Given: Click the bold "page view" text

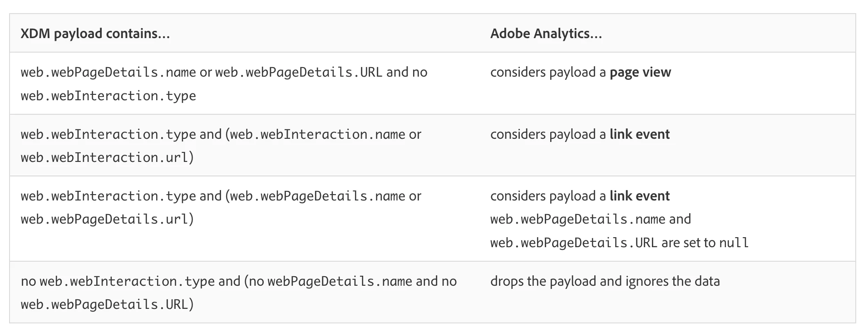Looking at the screenshot, I should 640,73.
